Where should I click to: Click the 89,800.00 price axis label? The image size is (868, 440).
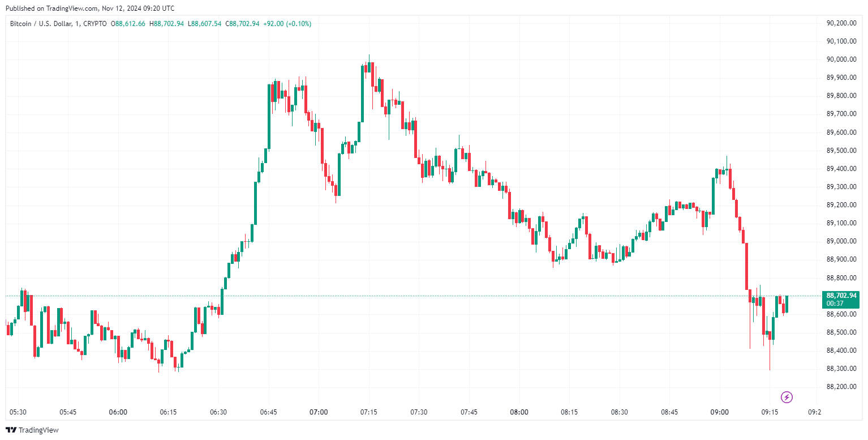(x=840, y=96)
